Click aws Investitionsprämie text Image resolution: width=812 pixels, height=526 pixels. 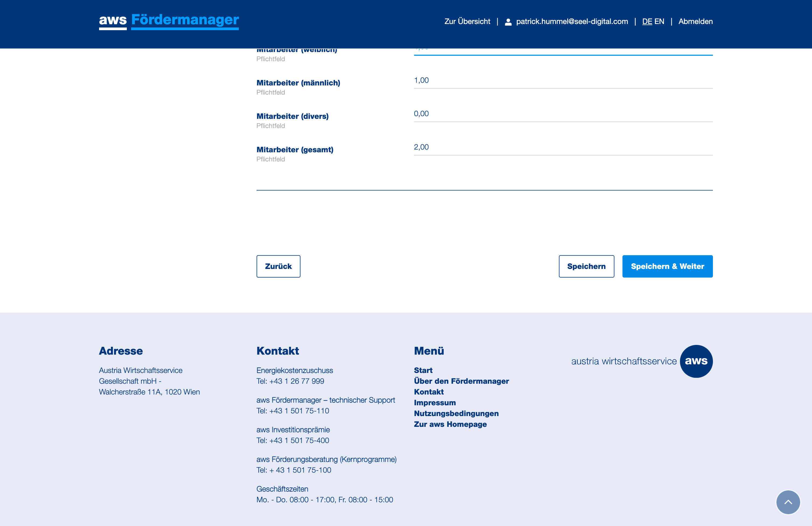click(x=293, y=430)
